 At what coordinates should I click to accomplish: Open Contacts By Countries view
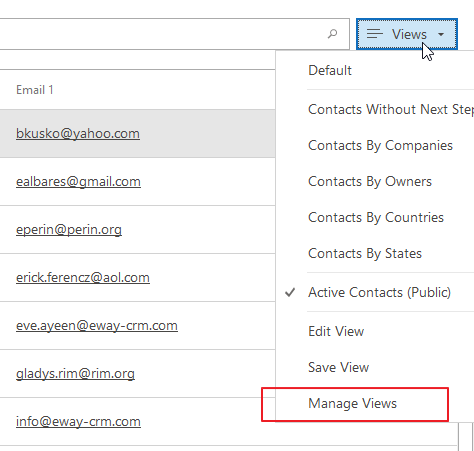376,218
